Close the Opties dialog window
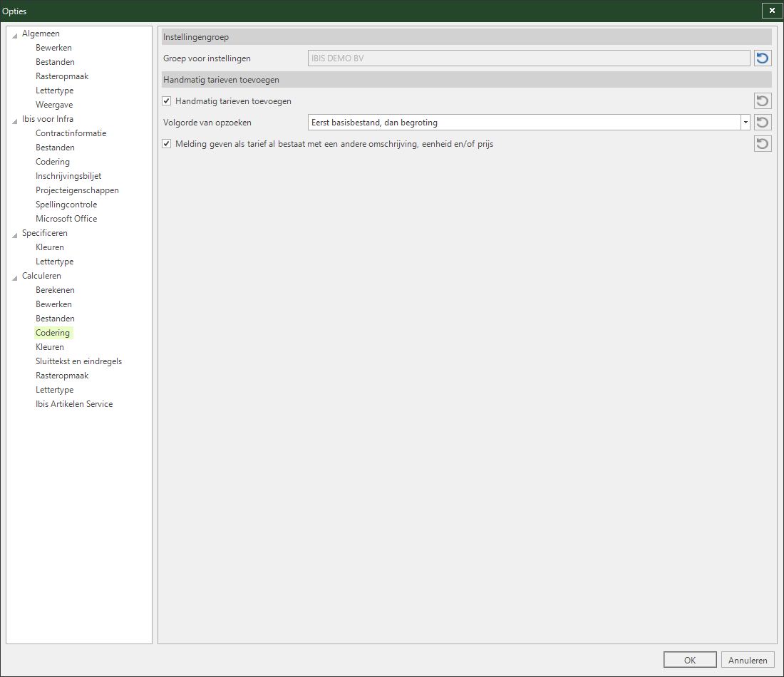 pyautogui.click(x=772, y=11)
